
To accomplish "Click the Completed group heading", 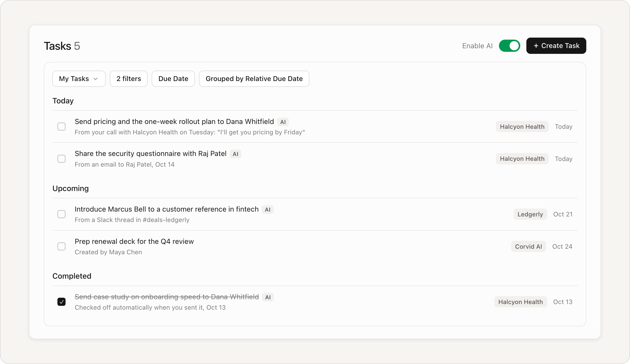I will (72, 276).
